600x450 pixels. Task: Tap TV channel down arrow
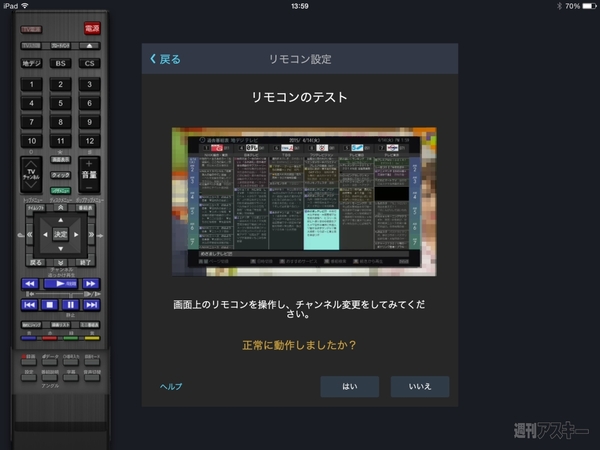coord(31,185)
